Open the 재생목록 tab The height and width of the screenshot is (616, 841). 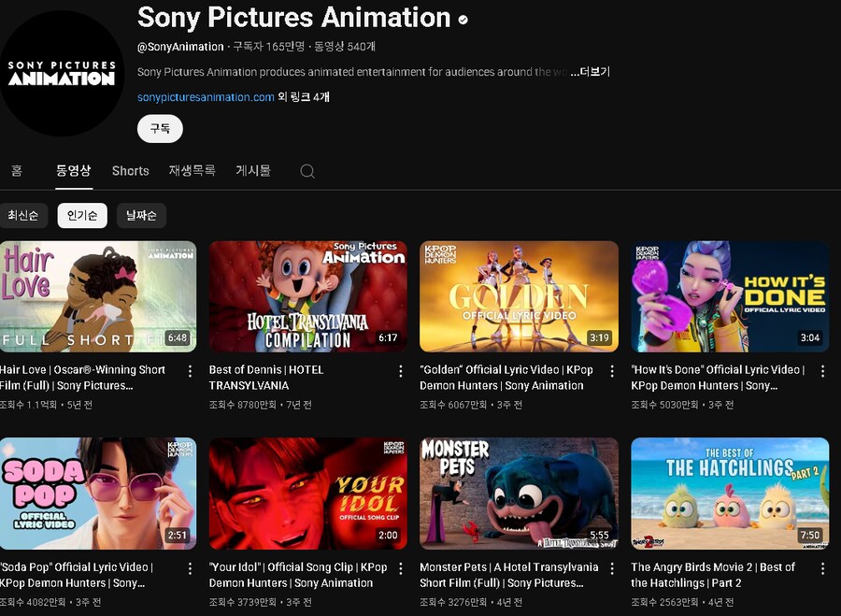point(192,171)
